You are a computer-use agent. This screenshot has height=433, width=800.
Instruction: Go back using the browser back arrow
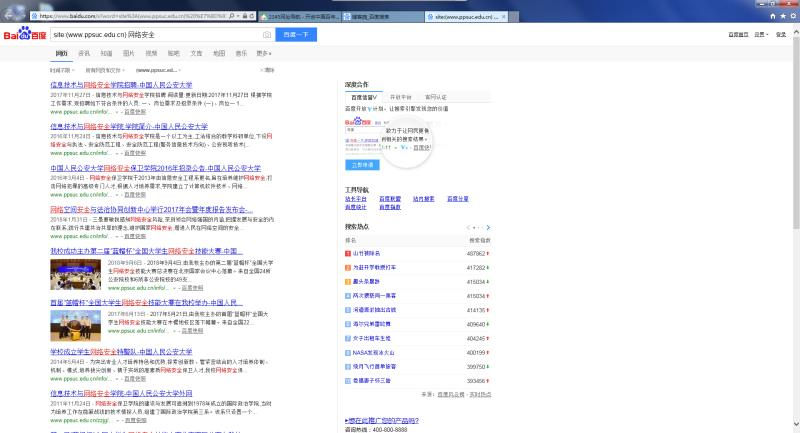pos(9,15)
